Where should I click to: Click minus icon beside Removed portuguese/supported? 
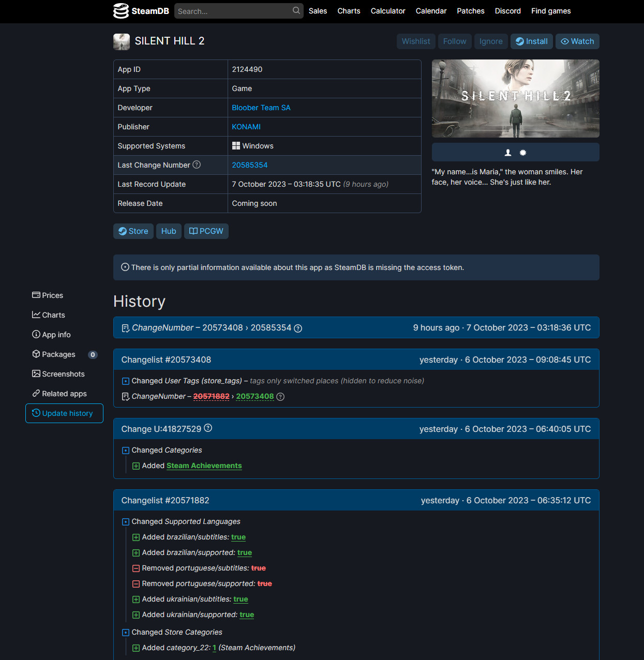(x=136, y=584)
